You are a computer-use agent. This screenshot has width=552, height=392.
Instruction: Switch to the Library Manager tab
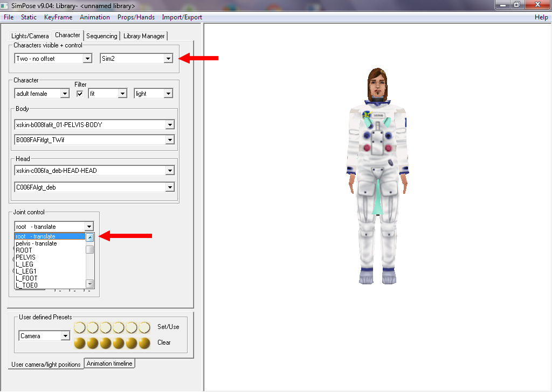pyautogui.click(x=144, y=36)
